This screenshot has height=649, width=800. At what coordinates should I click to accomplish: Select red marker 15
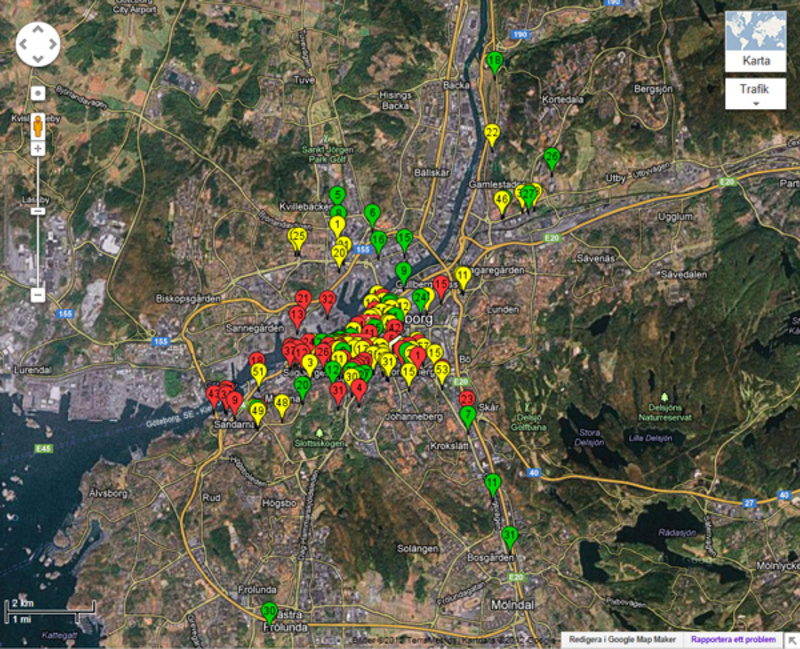441,284
